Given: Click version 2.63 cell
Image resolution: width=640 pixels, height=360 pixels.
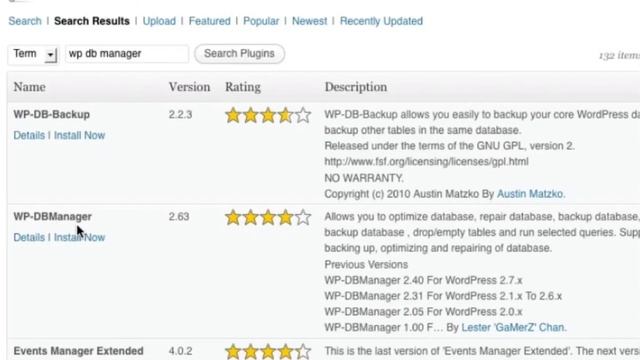Looking at the screenshot, I should click(179, 217).
